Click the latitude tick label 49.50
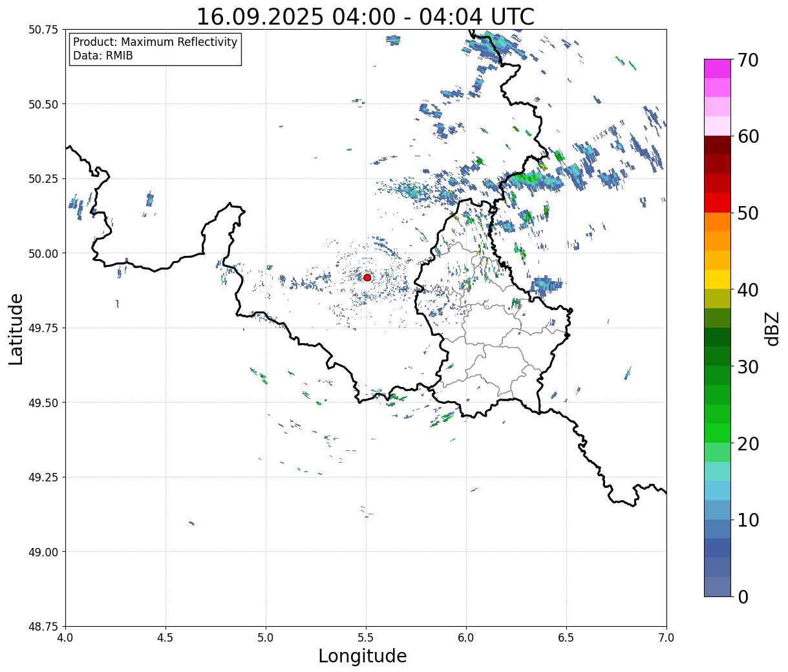788x672 pixels. point(43,403)
